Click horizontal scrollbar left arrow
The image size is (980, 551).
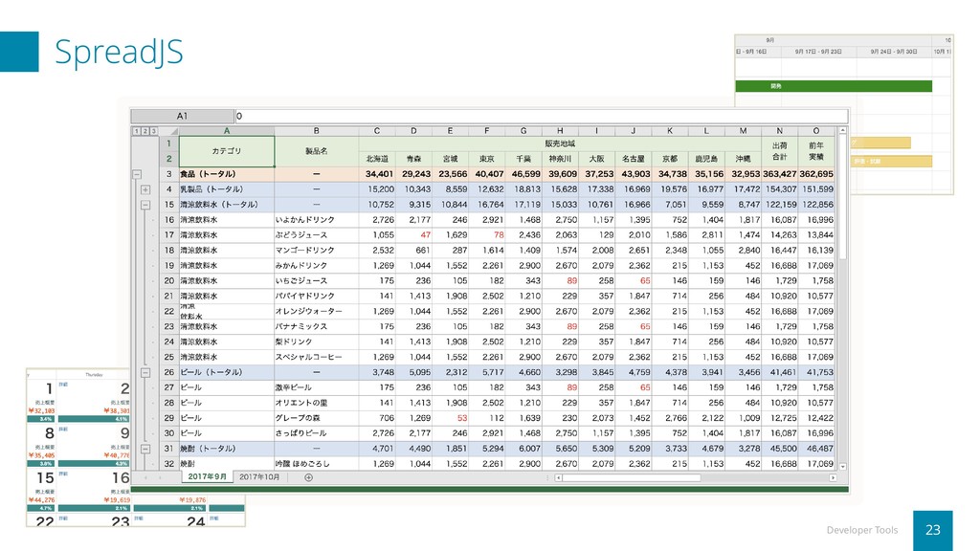[559, 477]
